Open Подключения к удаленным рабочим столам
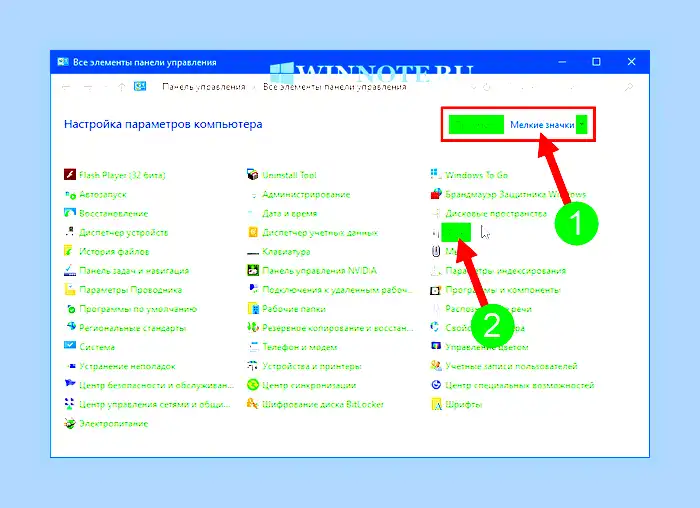The image size is (700, 508). tap(337, 290)
